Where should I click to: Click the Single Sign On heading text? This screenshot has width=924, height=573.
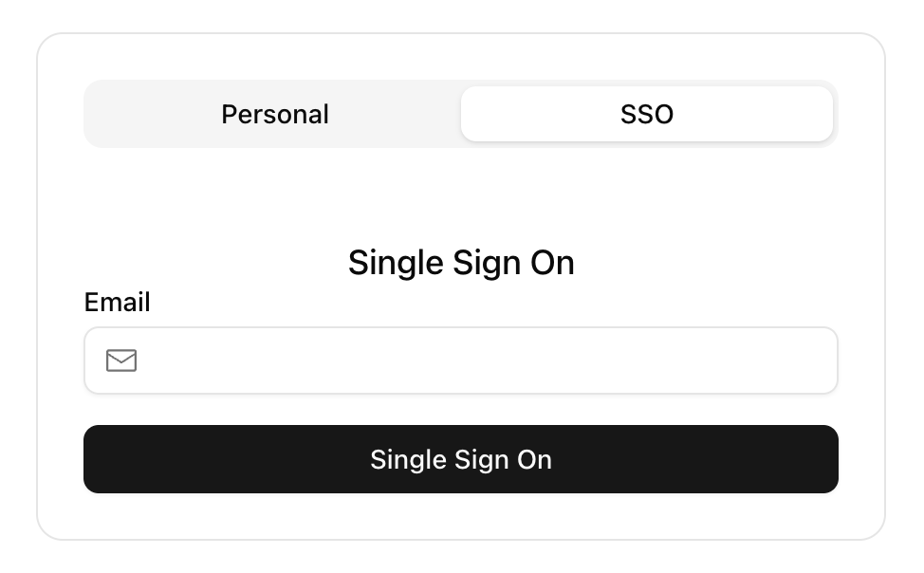(x=461, y=263)
